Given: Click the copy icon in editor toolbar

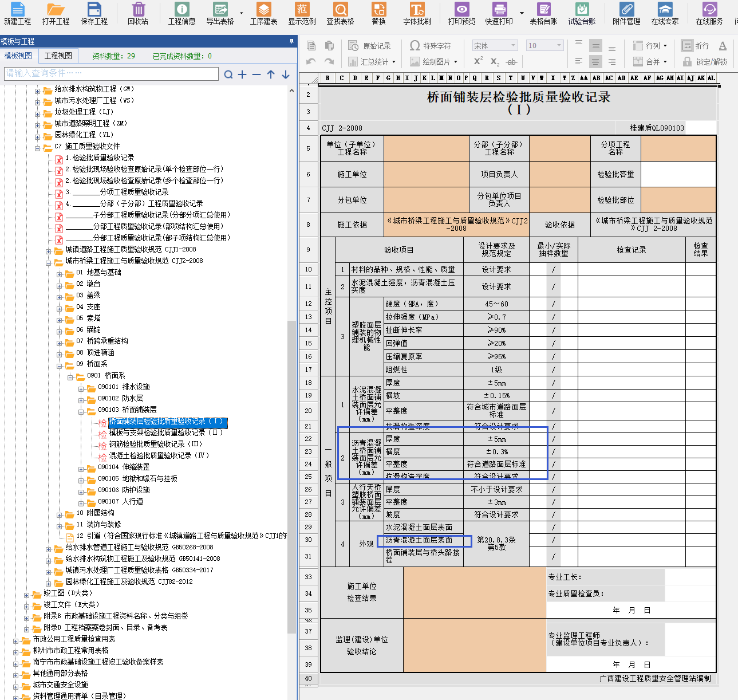Looking at the screenshot, I should pos(311,46).
